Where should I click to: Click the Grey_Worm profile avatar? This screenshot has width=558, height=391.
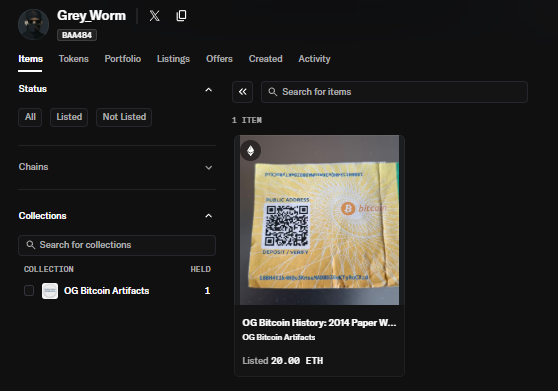(33, 25)
